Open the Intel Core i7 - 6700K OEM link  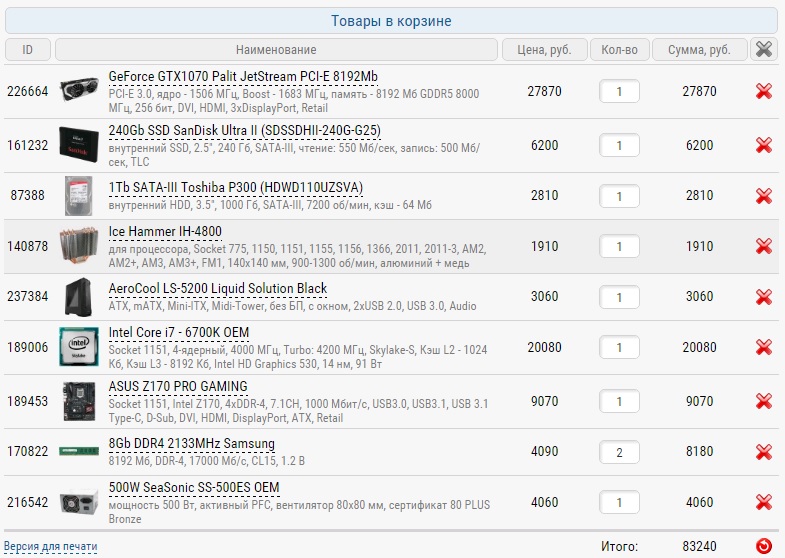click(x=179, y=333)
